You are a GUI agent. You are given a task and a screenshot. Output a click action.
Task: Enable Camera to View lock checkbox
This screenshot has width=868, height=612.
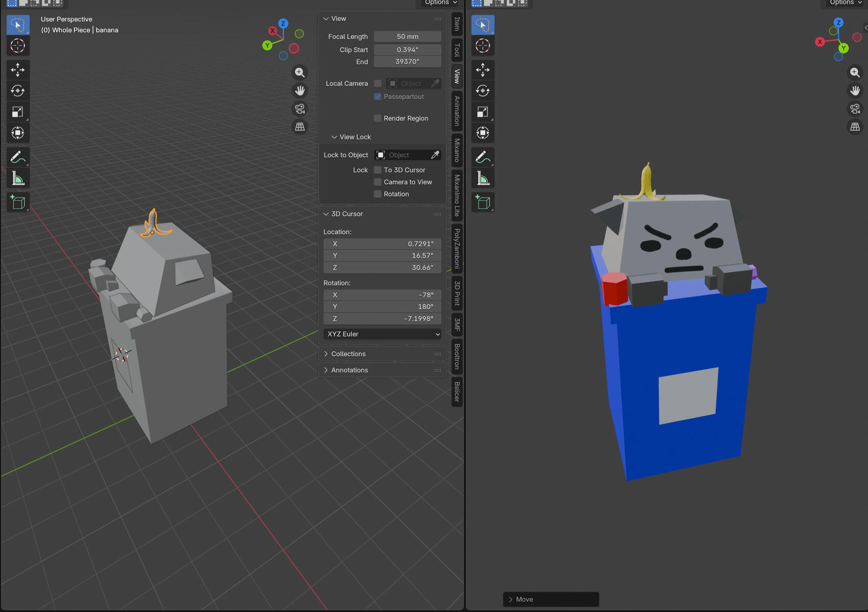tap(378, 182)
